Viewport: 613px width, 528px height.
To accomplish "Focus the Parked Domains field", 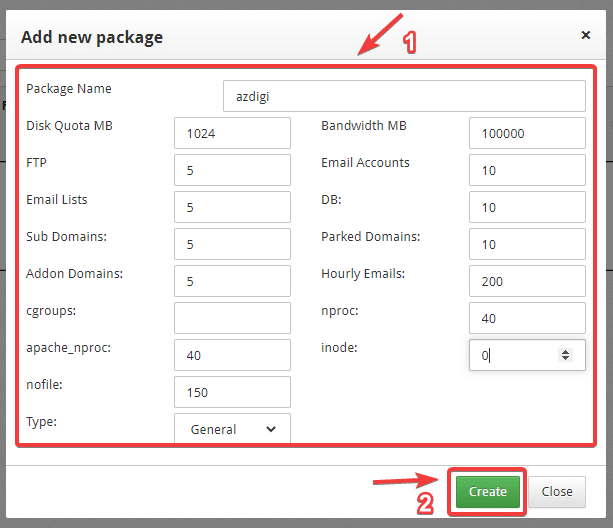I will coord(526,244).
